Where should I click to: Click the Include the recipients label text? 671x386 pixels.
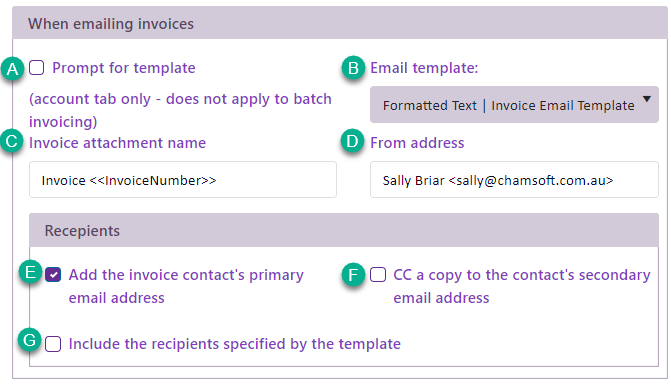coord(235,344)
